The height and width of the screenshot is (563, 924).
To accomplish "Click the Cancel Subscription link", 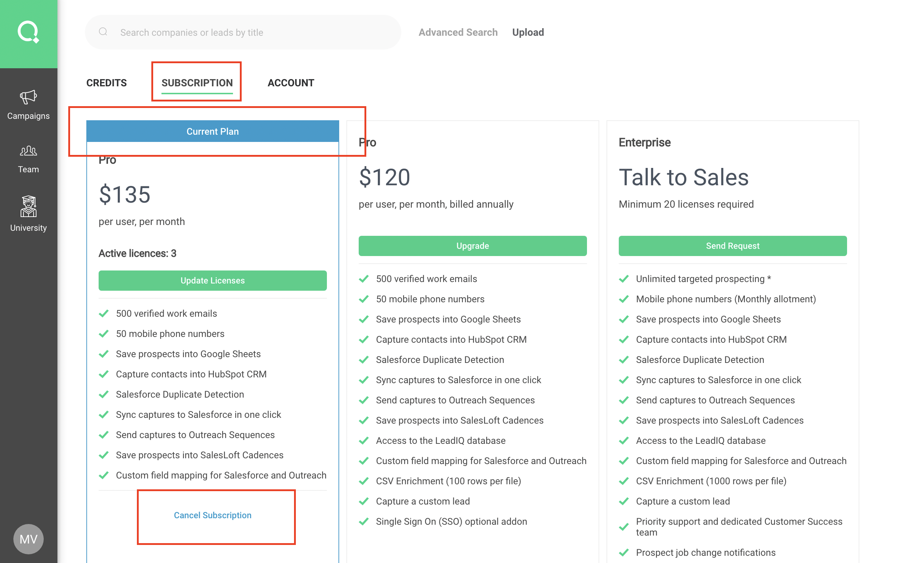I will 213,515.
